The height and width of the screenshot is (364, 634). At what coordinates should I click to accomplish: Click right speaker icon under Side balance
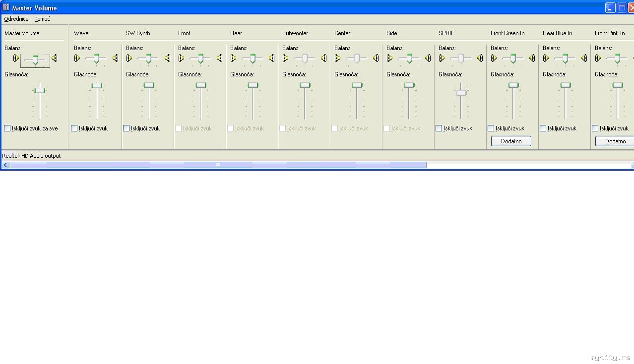click(428, 59)
